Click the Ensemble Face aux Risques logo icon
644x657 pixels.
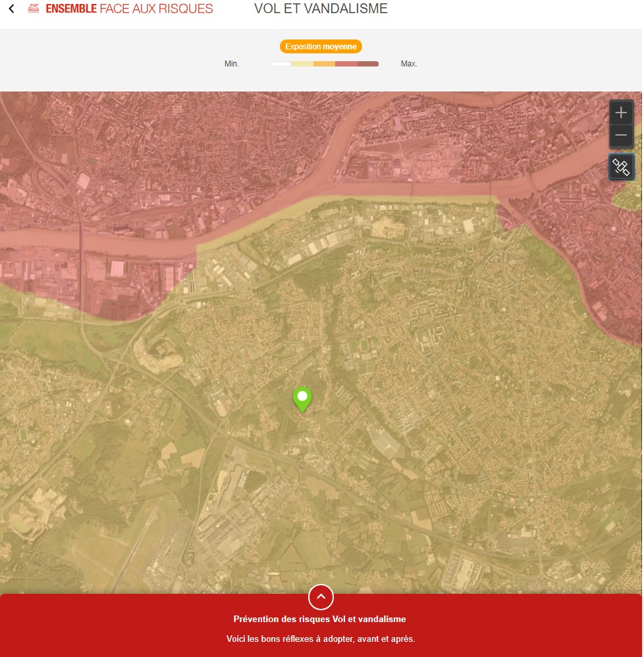click(34, 9)
